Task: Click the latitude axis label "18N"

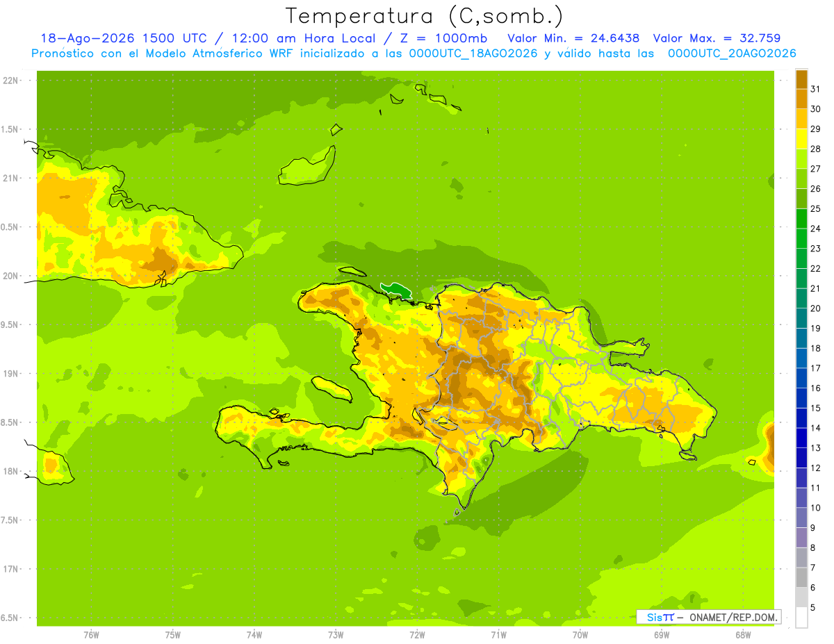Action: 10,471
